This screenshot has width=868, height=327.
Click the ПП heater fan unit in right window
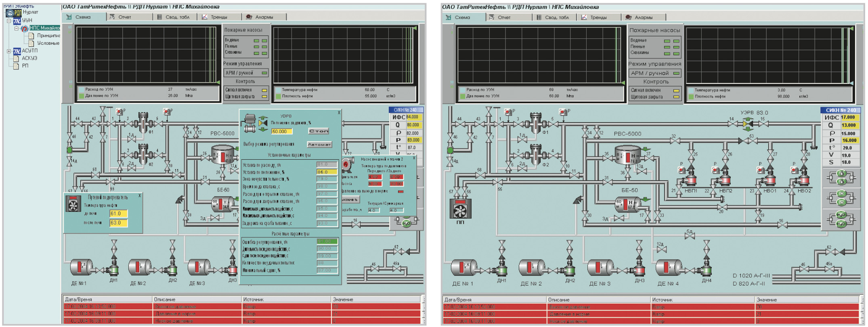coord(460,208)
